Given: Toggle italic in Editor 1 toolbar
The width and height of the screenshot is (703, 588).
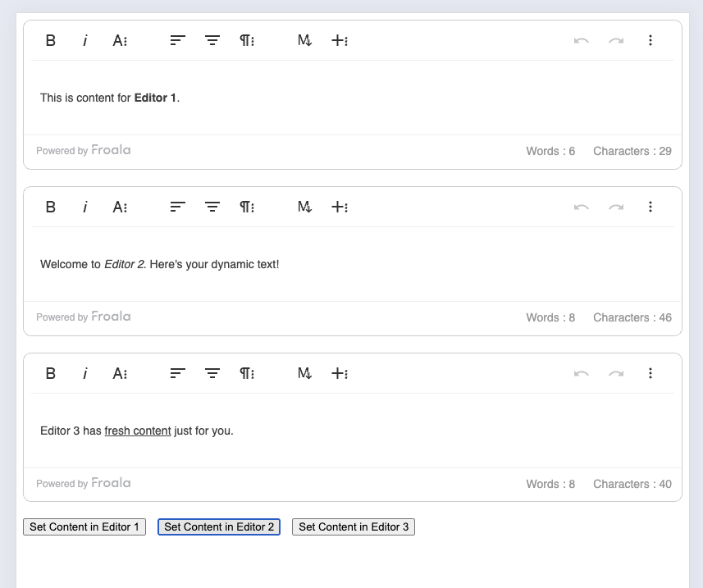Looking at the screenshot, I should tap(85, 40).
